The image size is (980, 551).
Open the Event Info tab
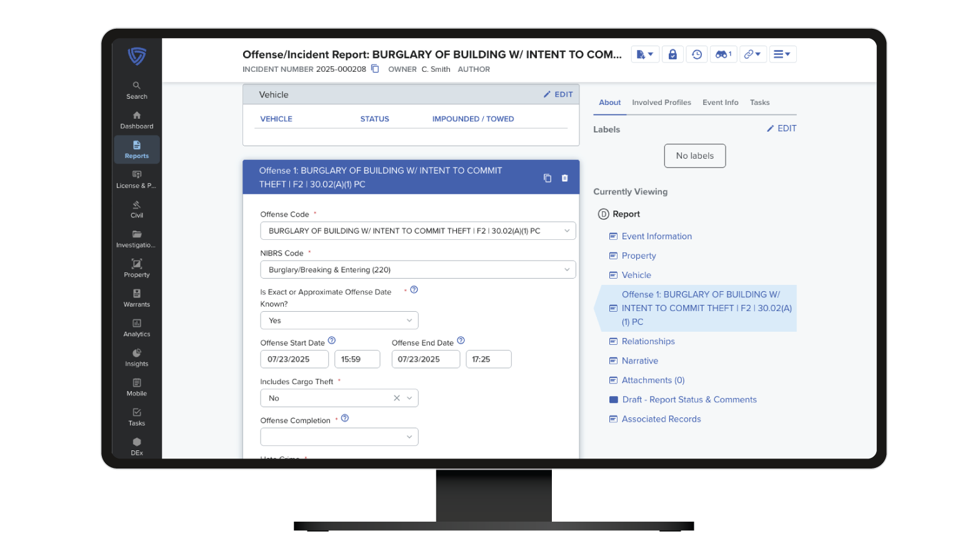(x=720, y=102)
